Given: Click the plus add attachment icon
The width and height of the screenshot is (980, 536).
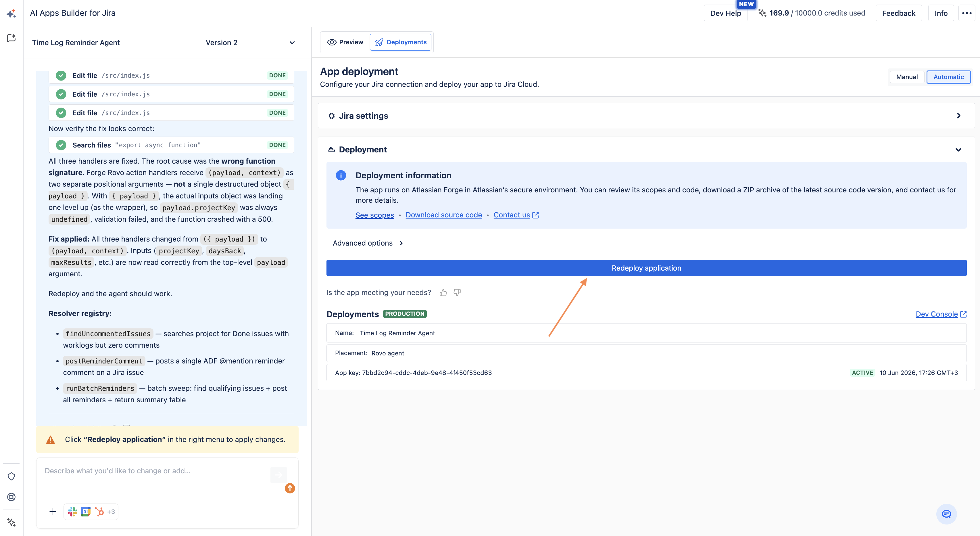Looking at the screenshot, I should coord(53,511).
